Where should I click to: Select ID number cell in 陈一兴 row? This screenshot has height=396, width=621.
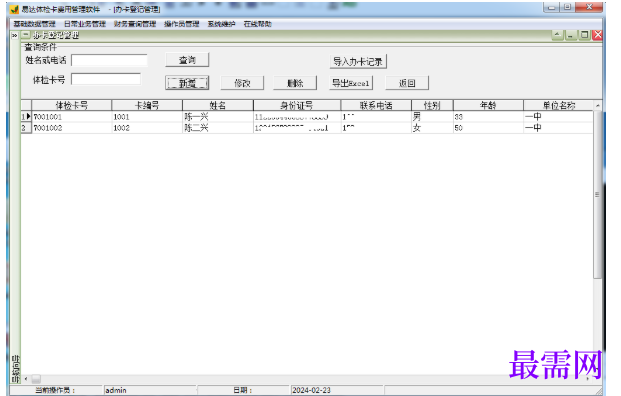point(297,116)
